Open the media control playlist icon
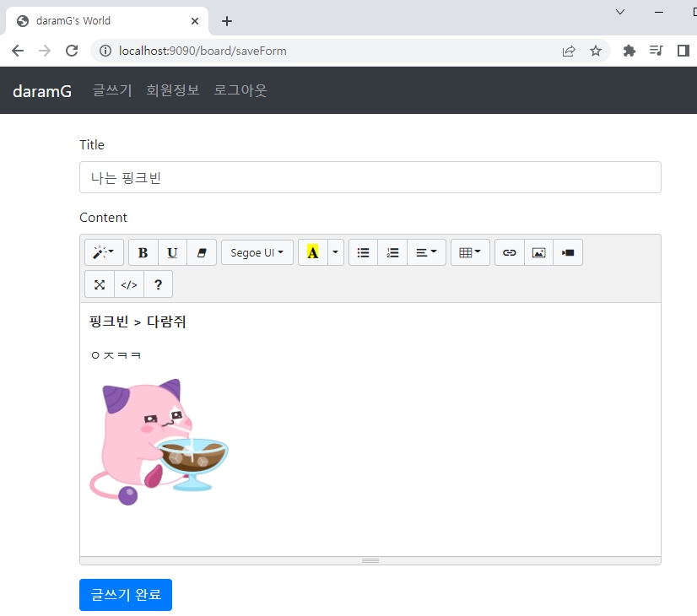697x616 pixels. [x=656, y=51]
